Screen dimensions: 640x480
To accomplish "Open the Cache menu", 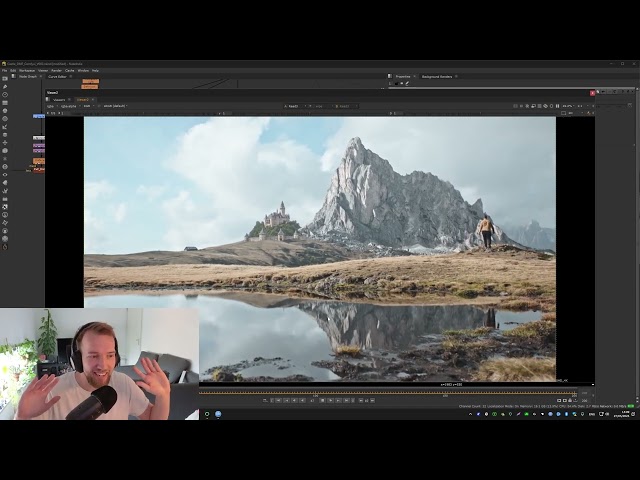I will coord(70,71).
